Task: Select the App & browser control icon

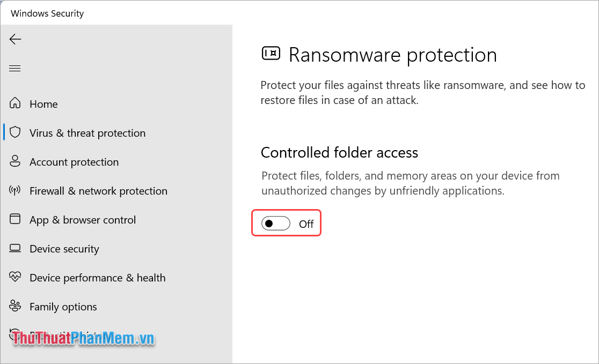Action: click(x=16, y=219)
